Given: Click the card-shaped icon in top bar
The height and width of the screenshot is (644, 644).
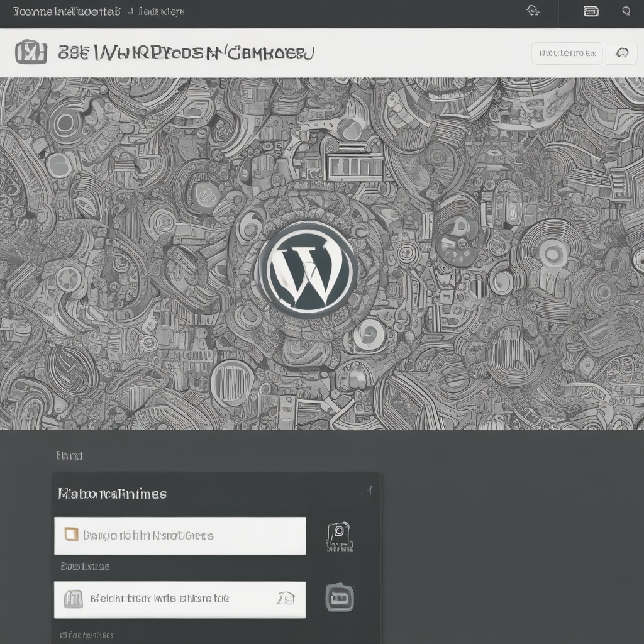Looking at the screenshot, I should 591,11.
